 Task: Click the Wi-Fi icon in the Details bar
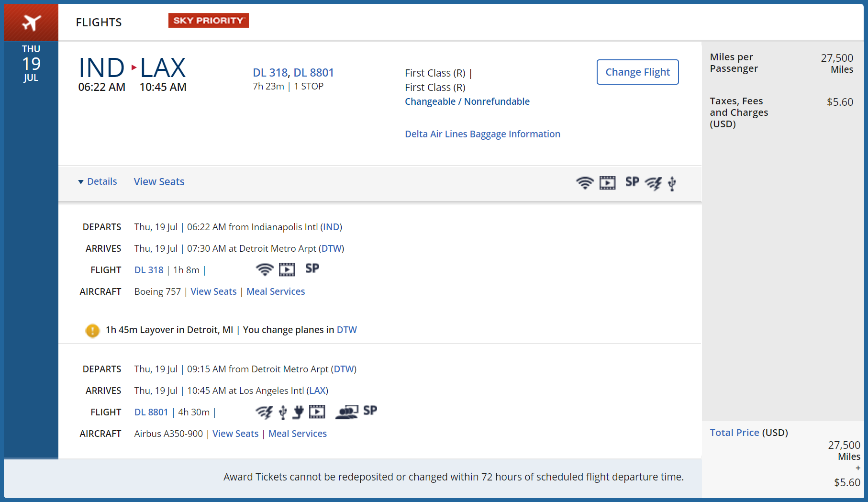pyautogui.click(x=585, y=183)
